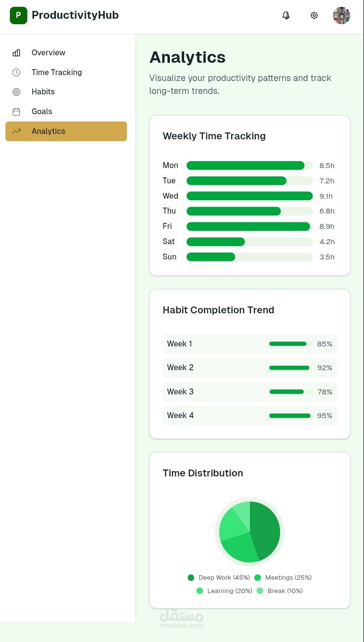The height and width of the screenshot is (642, 364).
Task: Open the Time Tracking section
Action: coord(57,73)
